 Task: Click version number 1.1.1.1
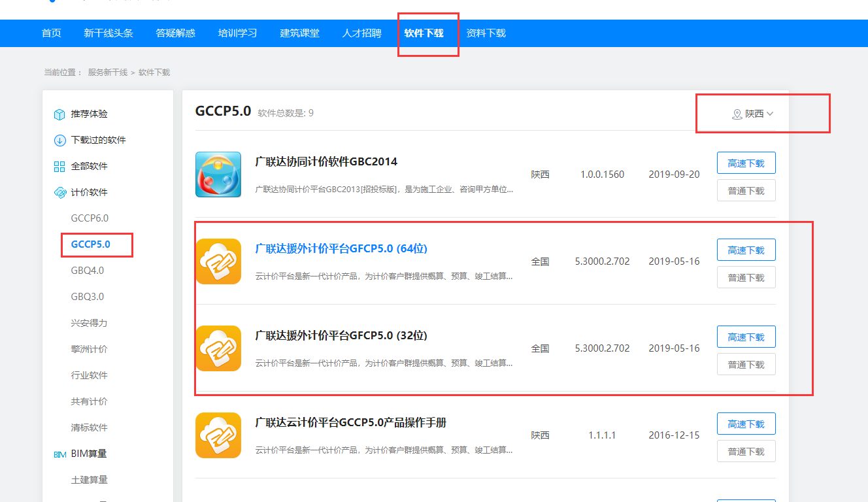point(602,435)
